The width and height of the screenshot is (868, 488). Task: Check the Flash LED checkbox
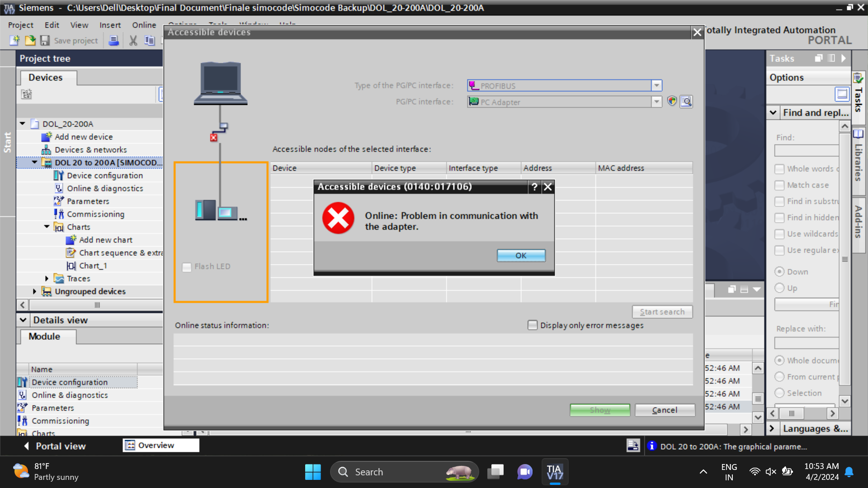coord(187,267)
